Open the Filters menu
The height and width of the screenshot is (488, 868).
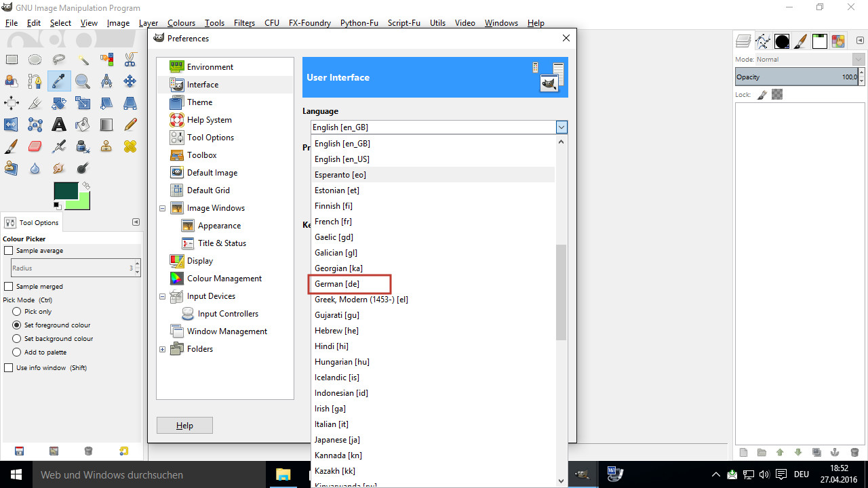[x=244, y=23]
